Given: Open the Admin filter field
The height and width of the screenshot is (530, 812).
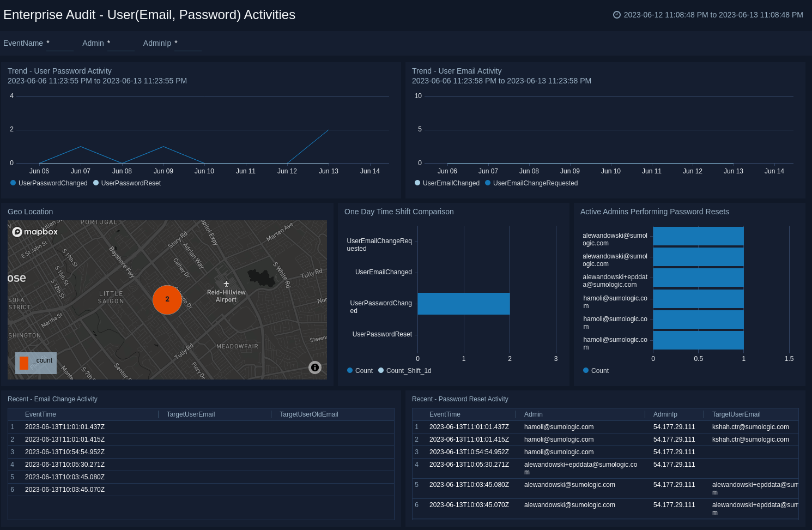Looking at the screenshot, I should point(120,44).
